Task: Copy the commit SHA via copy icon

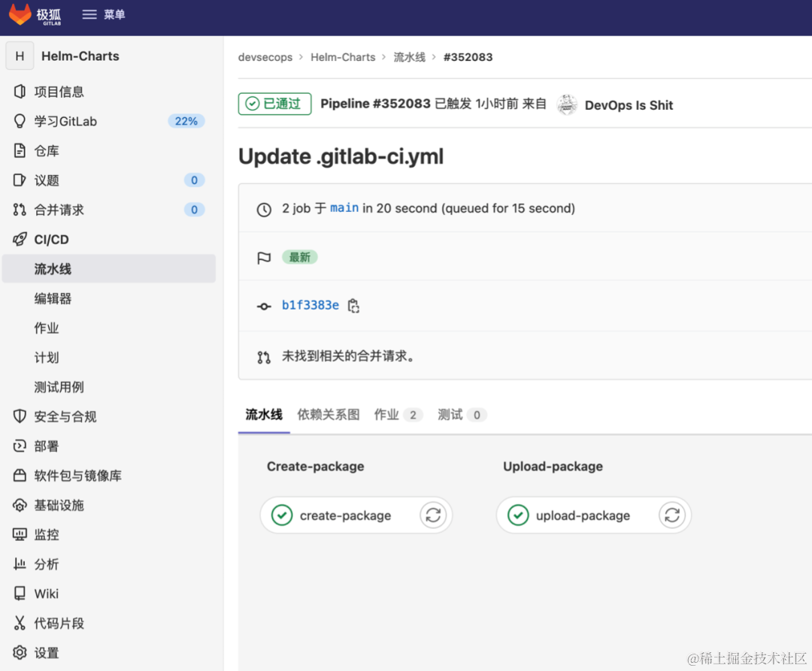Action: click(353, 305)
